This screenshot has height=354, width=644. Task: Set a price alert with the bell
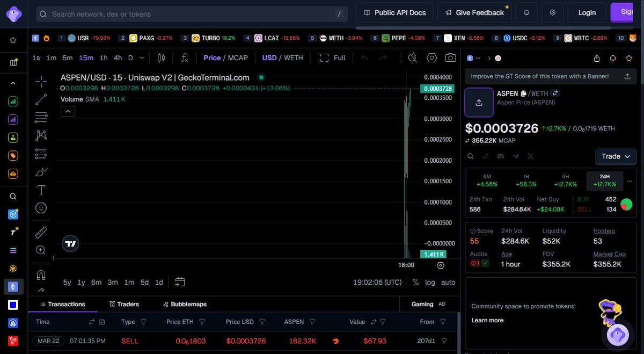coord(613,58)
